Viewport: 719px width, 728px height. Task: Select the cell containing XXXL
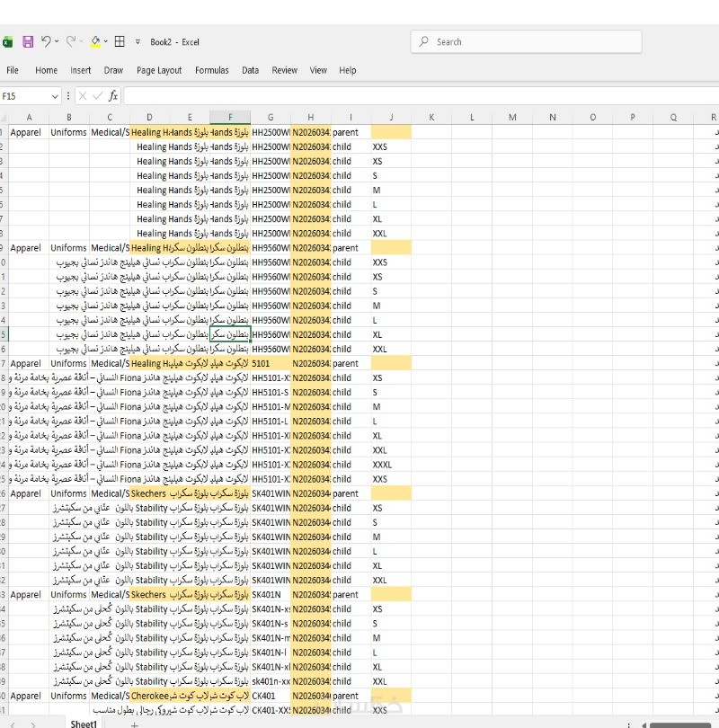391,465
